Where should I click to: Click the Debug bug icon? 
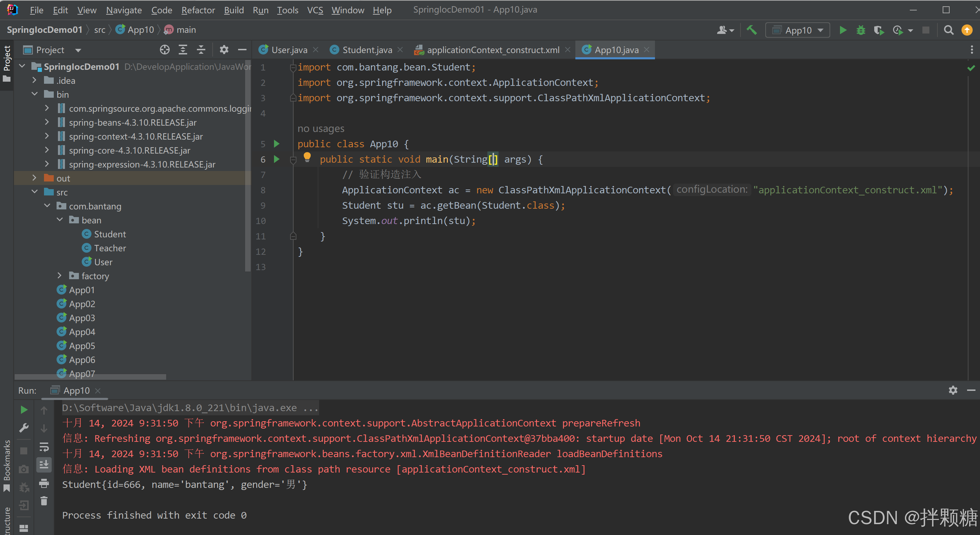861,30
